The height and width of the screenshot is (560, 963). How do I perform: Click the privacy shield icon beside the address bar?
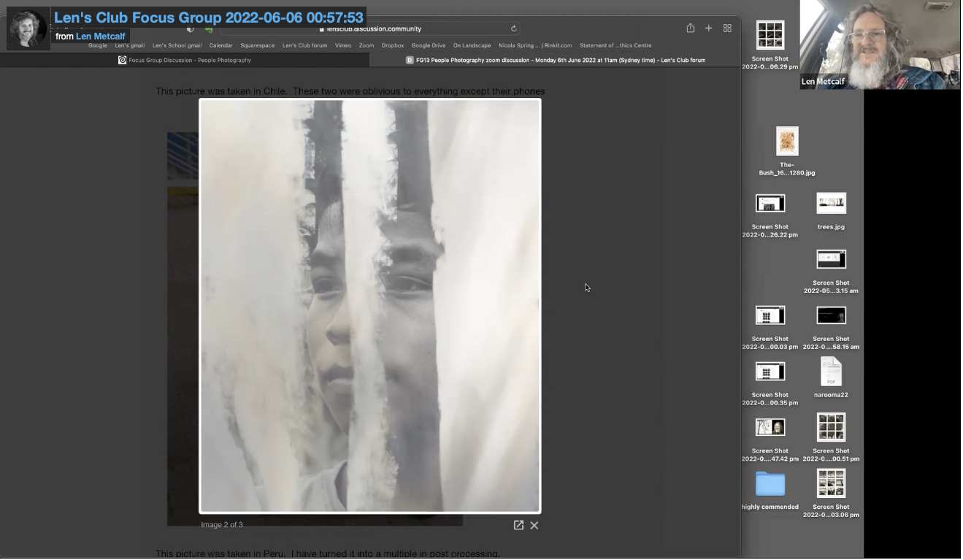coord(191,29)
